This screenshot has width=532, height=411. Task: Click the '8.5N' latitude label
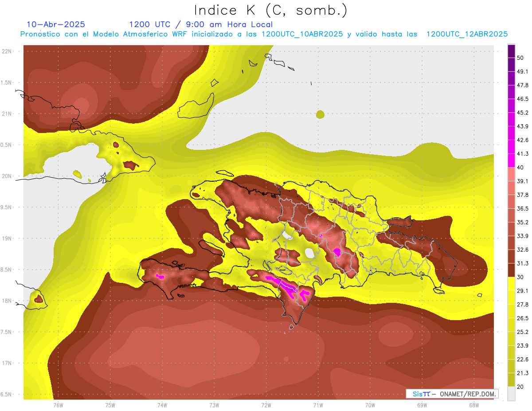7,270
